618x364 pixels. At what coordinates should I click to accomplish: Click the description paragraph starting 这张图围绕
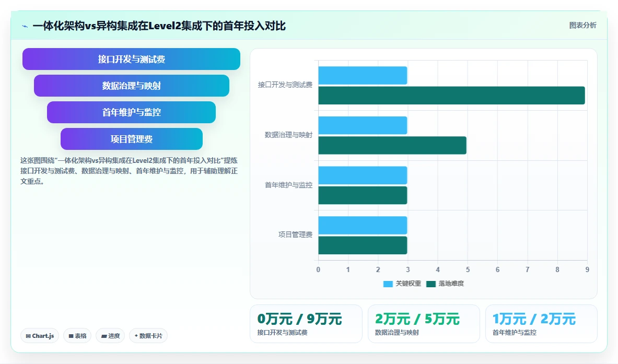(129, 171)
